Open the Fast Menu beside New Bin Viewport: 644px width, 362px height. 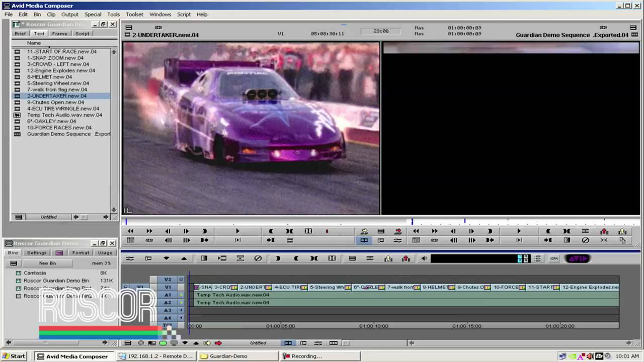click(14, 263)
